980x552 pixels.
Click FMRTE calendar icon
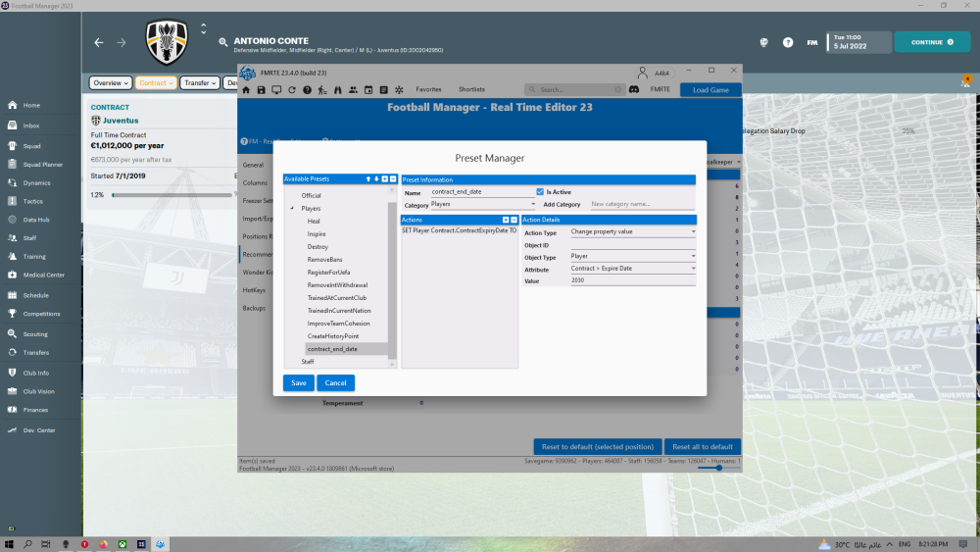pos(368,90)
